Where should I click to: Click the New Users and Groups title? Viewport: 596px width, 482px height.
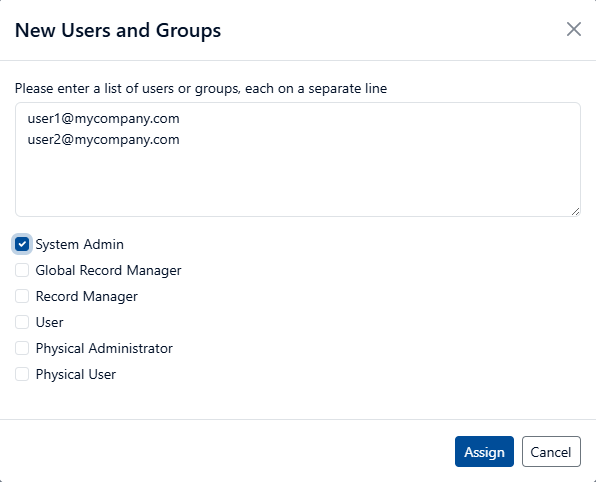tap(118, 30)
